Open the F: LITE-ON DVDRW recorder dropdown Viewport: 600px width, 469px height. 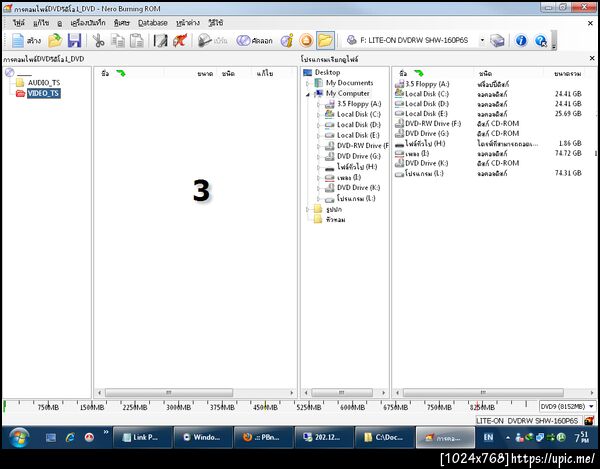tap(482, 40)
